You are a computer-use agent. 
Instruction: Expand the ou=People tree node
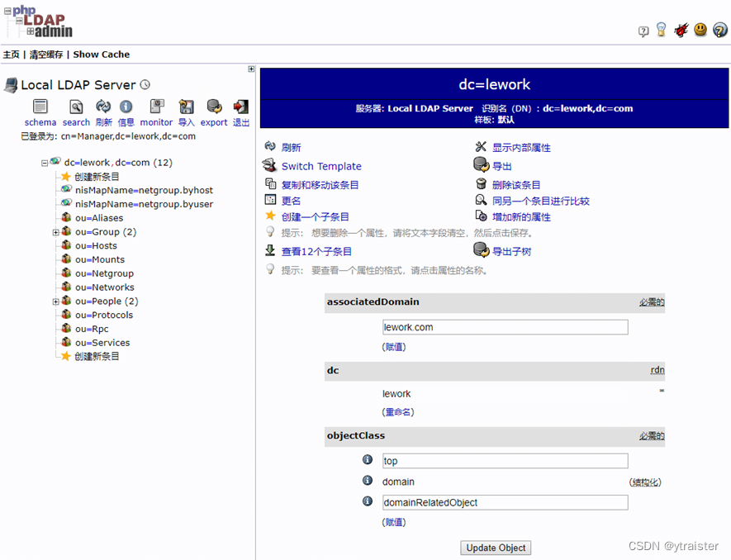tap(56, 301)
